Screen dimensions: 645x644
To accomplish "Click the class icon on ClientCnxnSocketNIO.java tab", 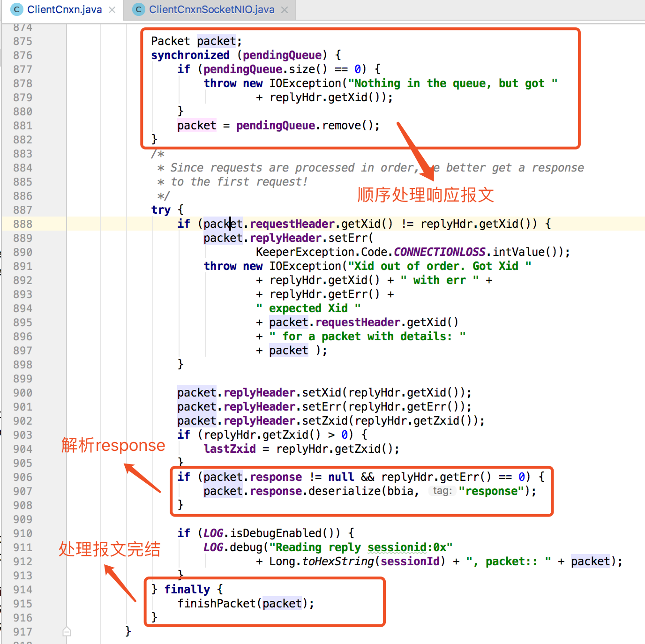I will pyautogui.click(x=139, y=9).
